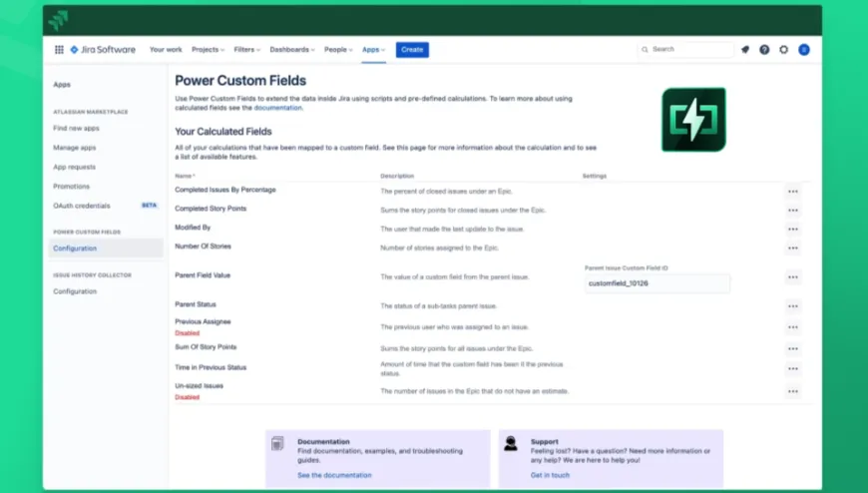Viewport: 868px width, 493px height.
Task: Open Issue History Collector Configuration item
Action: pos(75,291)
